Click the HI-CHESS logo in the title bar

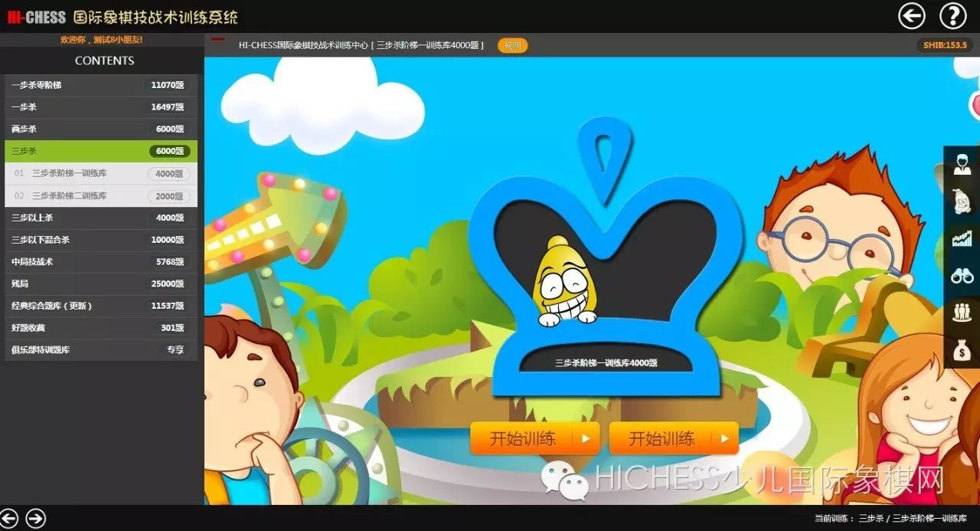point(36,16)
